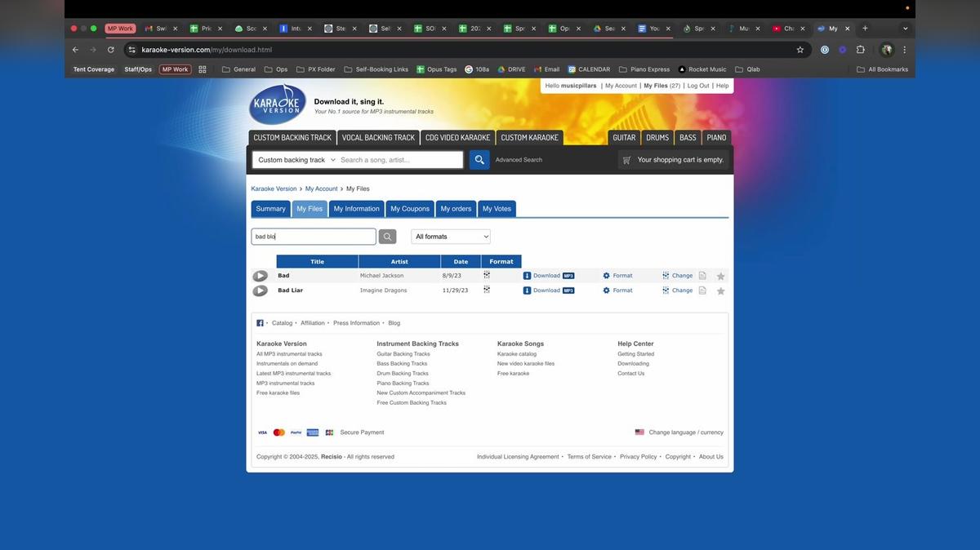Viewport: 980px width, 550px height.
Task: Expand the tab search chevron in Chrome
Action: pyautogui.click(x=905, y=29)
